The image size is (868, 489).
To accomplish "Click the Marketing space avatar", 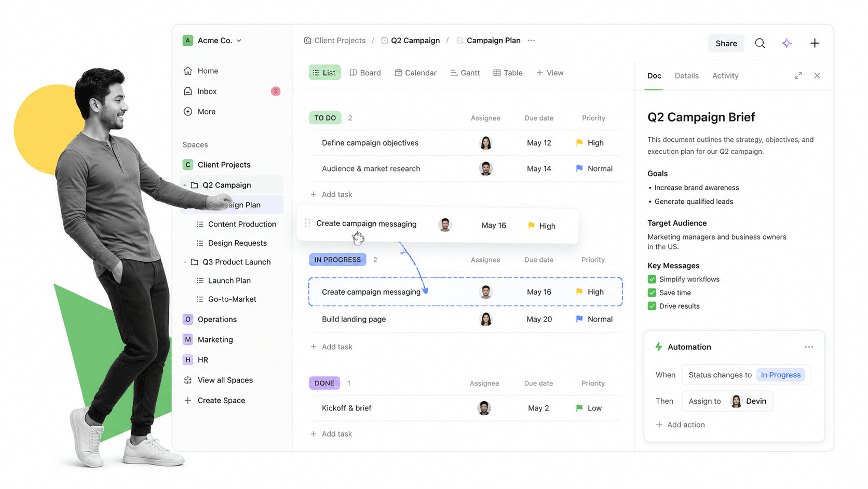I will click(188, 339).
